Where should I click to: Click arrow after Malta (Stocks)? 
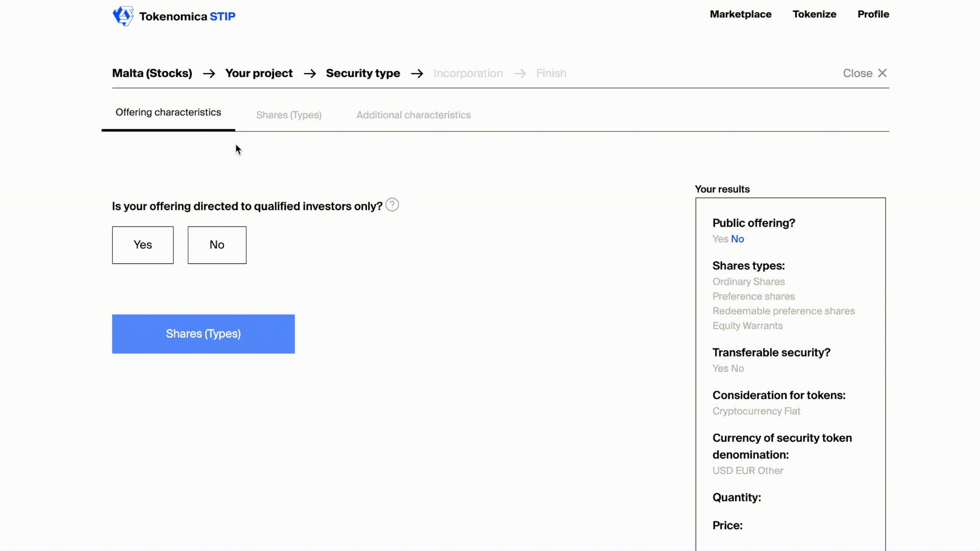click(x=209, y=73)
